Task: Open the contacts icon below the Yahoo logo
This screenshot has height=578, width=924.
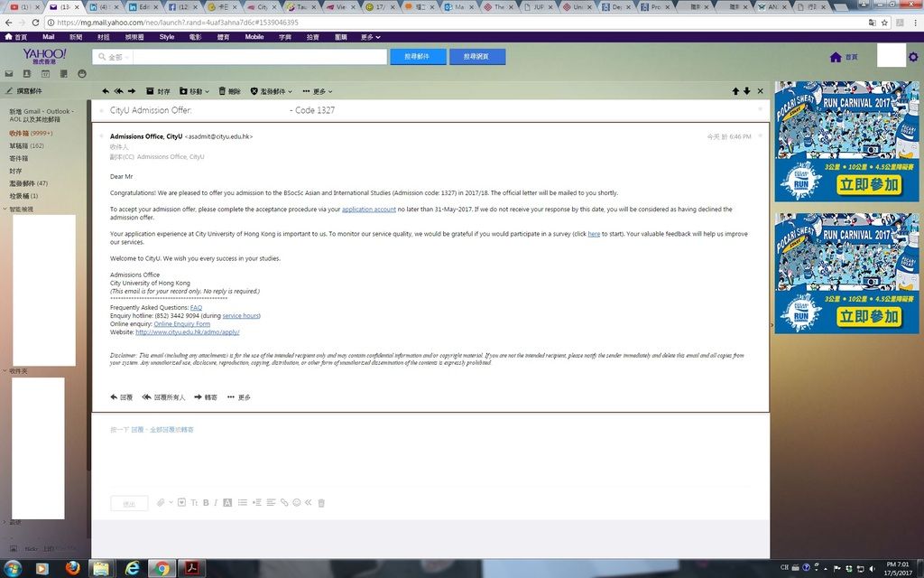Action: (27, 73)
